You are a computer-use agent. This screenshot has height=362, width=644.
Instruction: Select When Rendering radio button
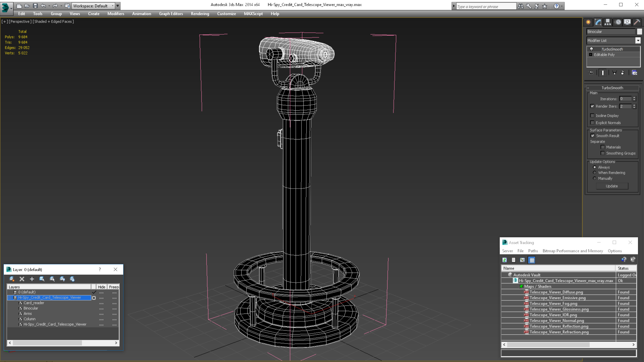point(594,172)
